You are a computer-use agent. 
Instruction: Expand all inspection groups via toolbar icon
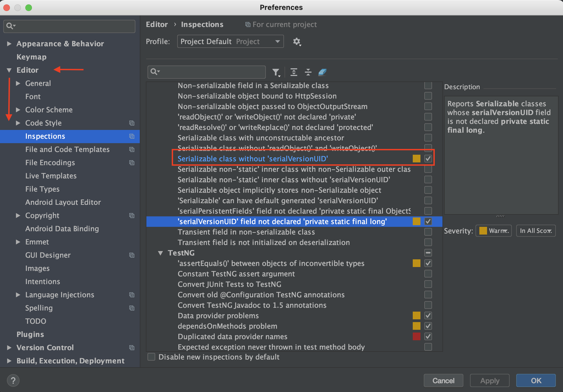pos(294,72)
